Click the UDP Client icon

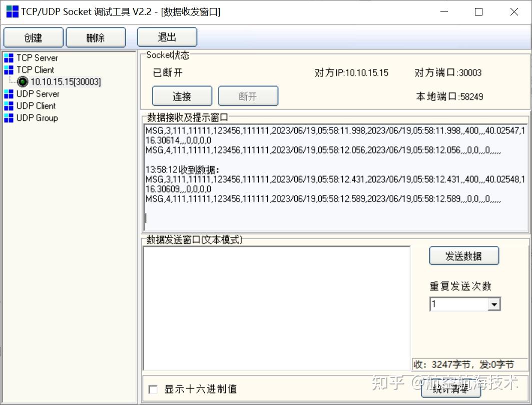(x=9, y=105)
